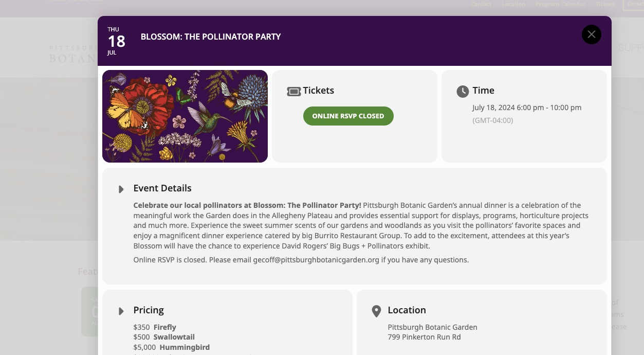The image size is (644, 355).
Task: Select the $5,000 Hummingbird pricing line
Action: click(x=172, y=347)
